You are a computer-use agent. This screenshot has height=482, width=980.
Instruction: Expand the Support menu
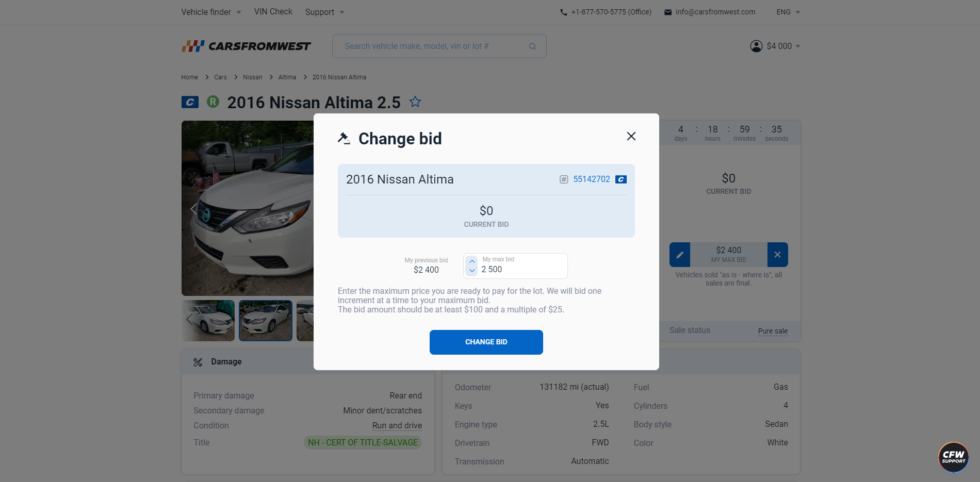coord(324,12)
